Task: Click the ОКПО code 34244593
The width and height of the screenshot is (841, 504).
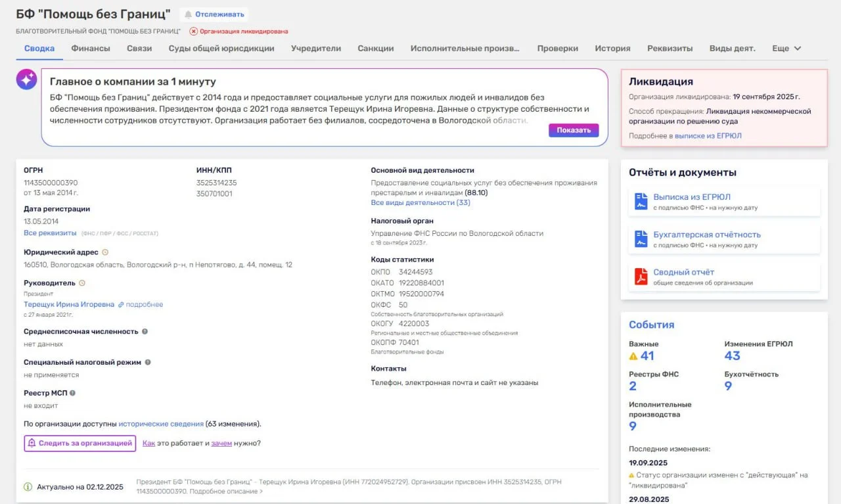Action: click(416, 272)
